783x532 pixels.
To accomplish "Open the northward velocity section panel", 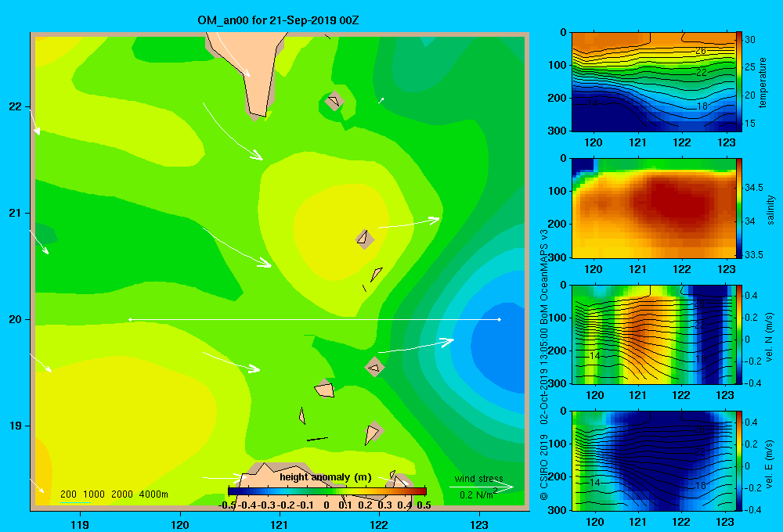I will 654,334.
